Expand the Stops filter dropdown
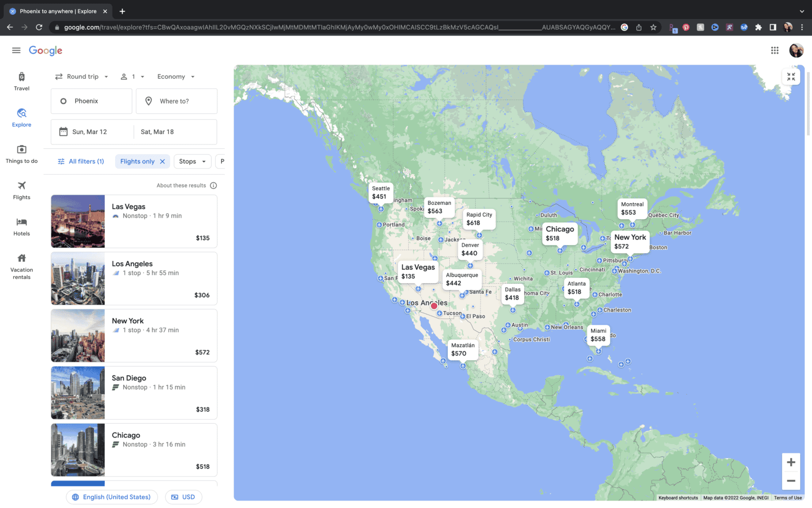This screenshot has width=812, height=508. [x=192, y=161]
